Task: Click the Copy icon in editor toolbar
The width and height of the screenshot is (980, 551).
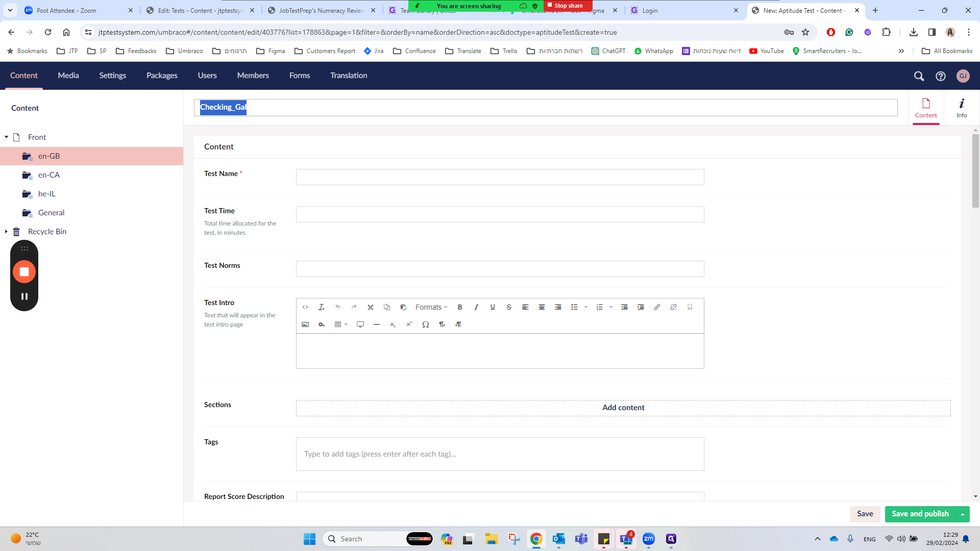Action: (387, 307)
